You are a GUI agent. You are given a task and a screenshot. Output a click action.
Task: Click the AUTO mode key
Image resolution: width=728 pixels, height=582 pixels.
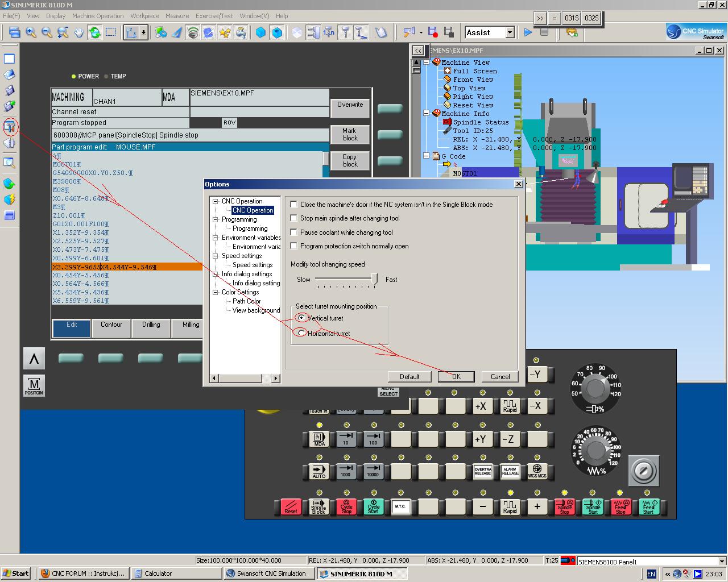tap(319, 471)
